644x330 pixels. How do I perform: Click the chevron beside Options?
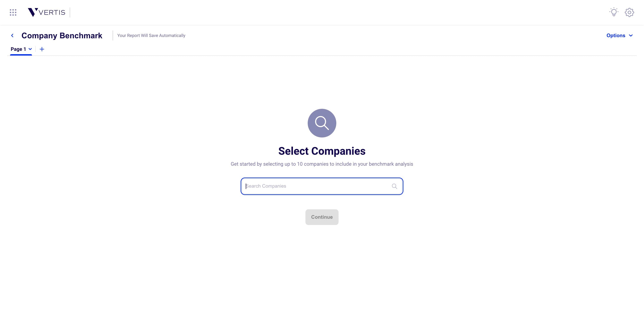coord(631,36)
